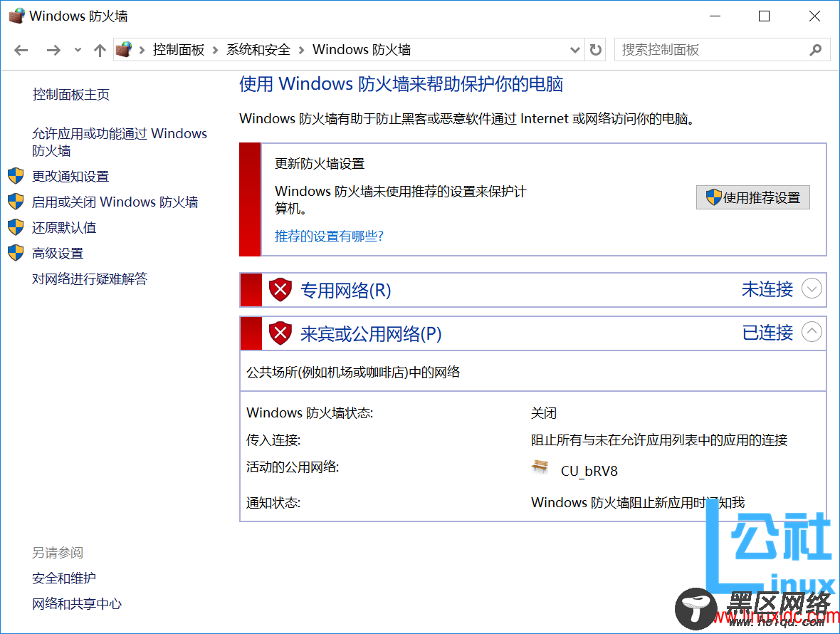Select 控制面板 breadcrumb
840x634 pixels.
click(x=179, y=50)
